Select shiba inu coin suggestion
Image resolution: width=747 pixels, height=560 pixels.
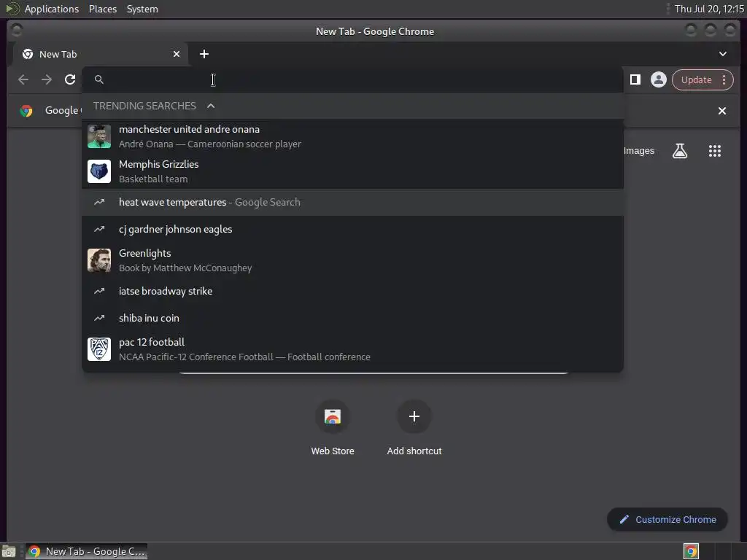coord(352,318)
